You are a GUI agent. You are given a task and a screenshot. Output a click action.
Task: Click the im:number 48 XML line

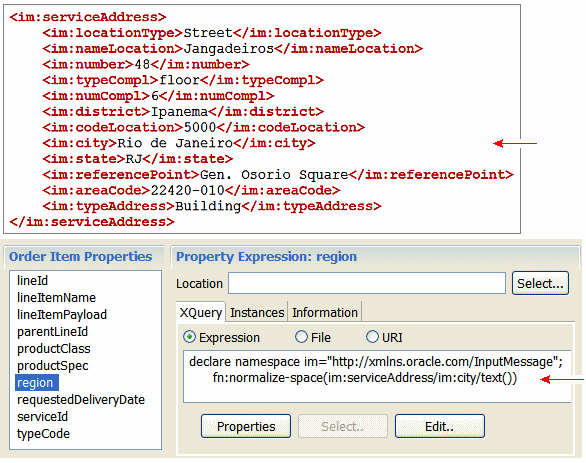coord(146,64)
